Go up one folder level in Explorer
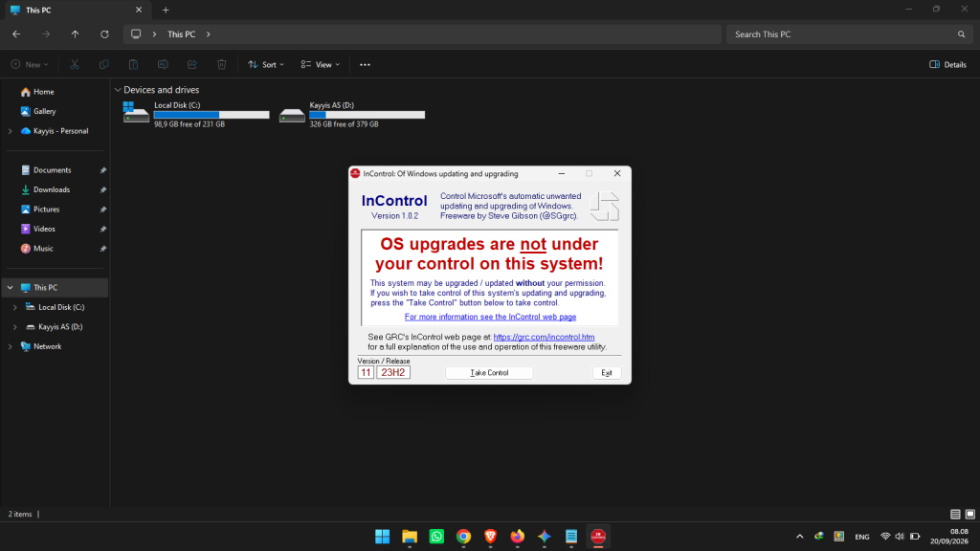980x551 pixels. [75, 34]
